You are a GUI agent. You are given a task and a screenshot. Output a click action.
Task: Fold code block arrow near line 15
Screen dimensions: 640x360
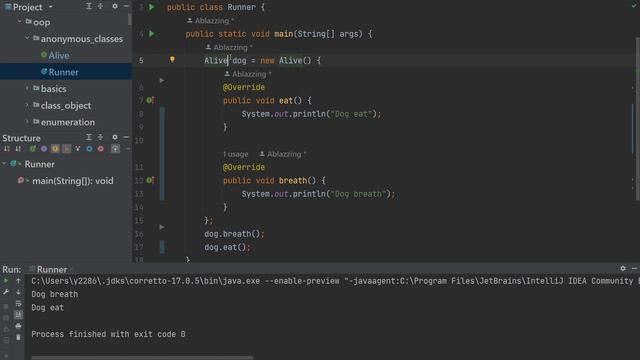pyautogui.click(x=162, y=227)
